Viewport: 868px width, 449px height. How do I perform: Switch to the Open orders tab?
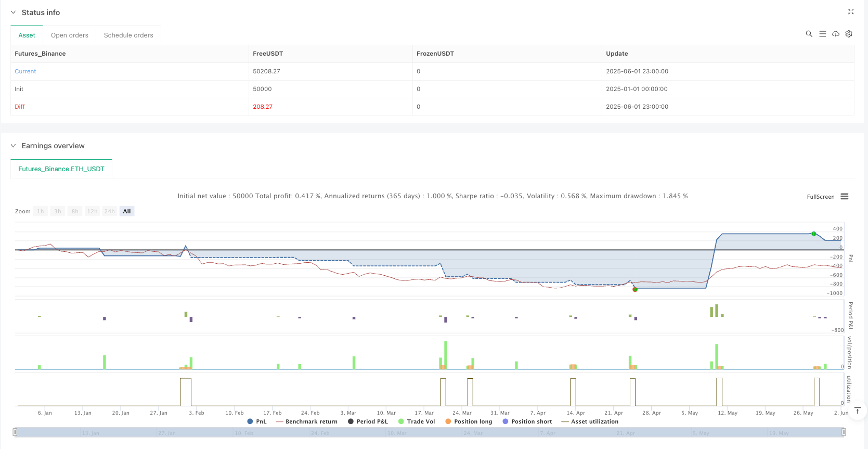(70, 35)
